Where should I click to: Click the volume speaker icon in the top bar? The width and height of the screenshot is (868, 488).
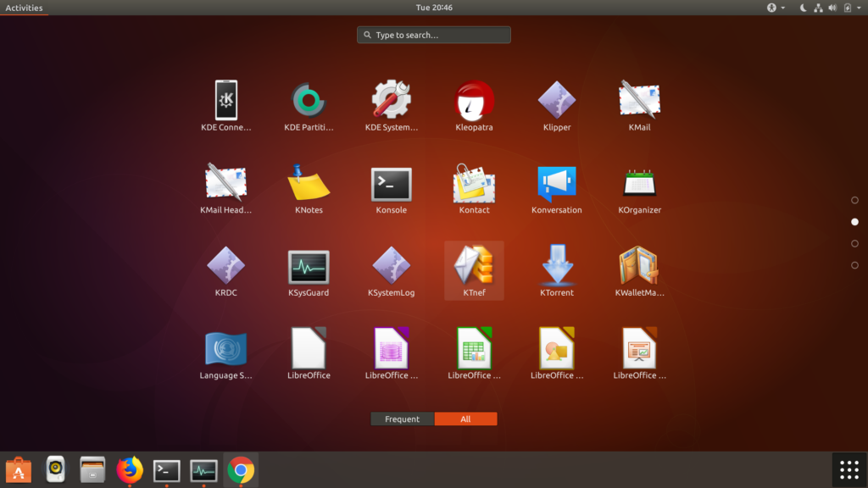[x=832, y=8]
